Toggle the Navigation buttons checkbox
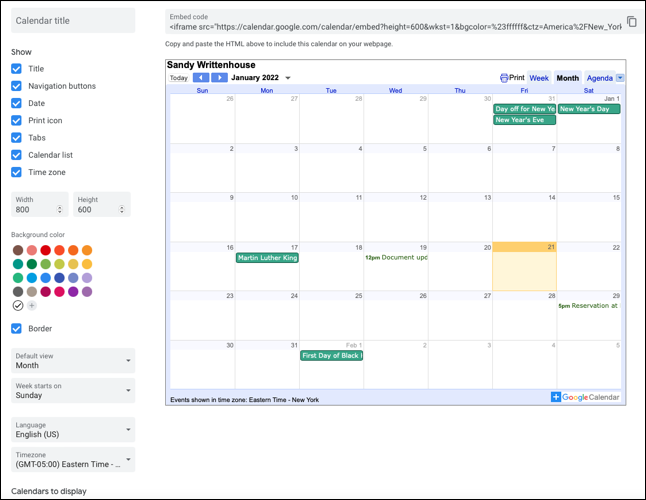Viewport: 646px width, 500px height. coord(16,86)
